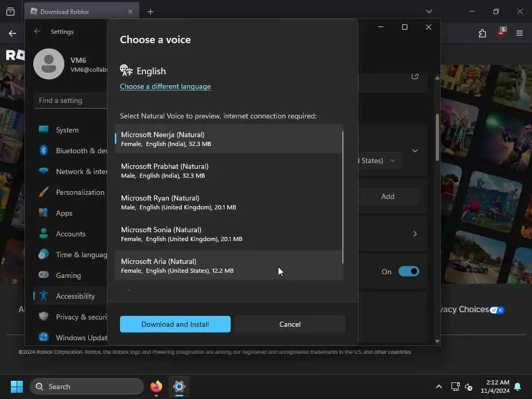
Task: Open System settings icon in sidebar
Action: point(44,129)
